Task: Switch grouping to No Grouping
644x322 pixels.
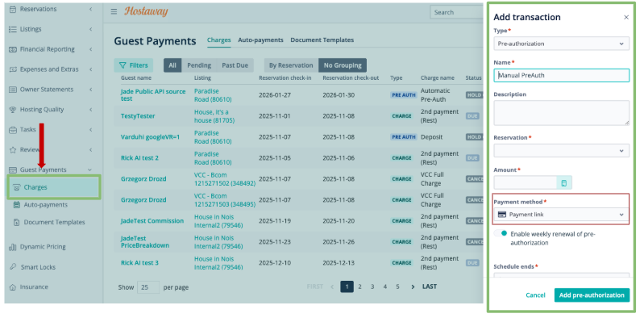Action: pyautogui.click(x=343, y=65)
